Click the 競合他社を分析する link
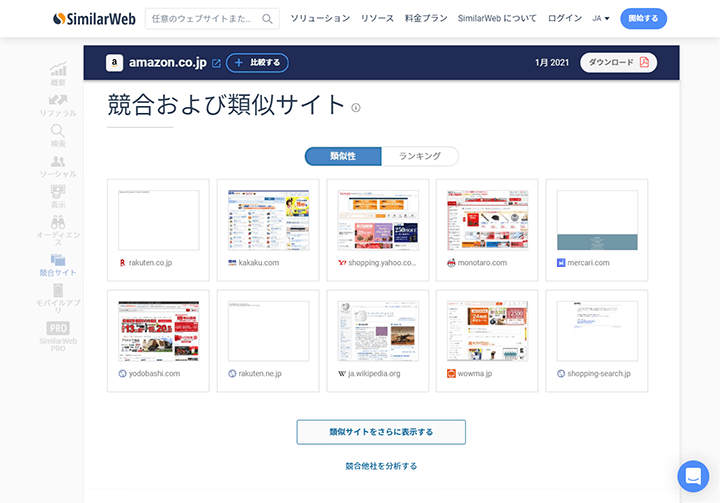Screen dimensions: 720x503 [381, 466]
